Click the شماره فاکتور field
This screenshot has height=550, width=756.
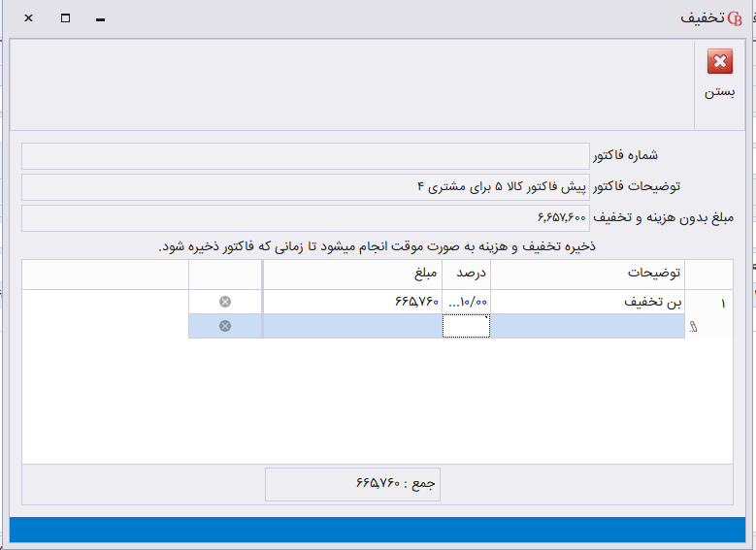[305, 156]
